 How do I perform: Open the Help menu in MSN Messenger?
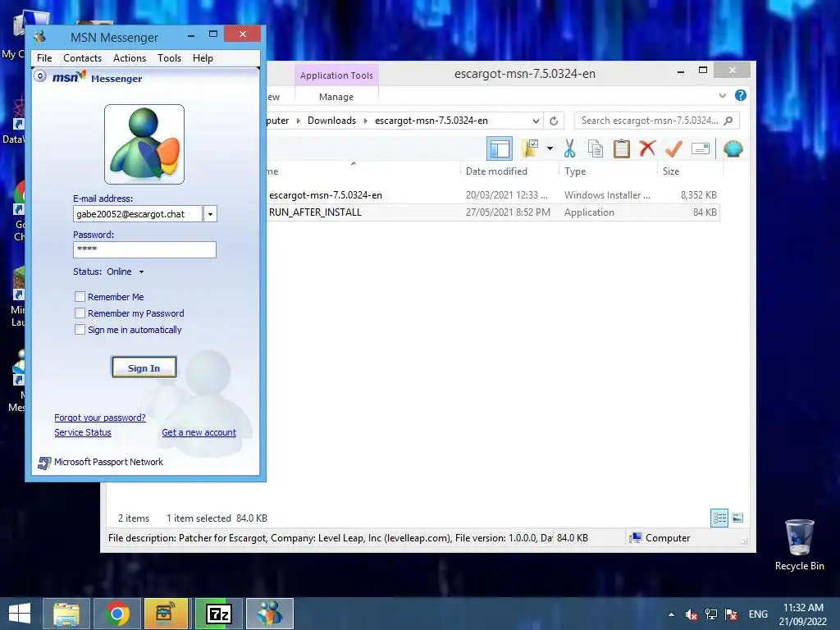pyautogui.click(x=203, y=58)
